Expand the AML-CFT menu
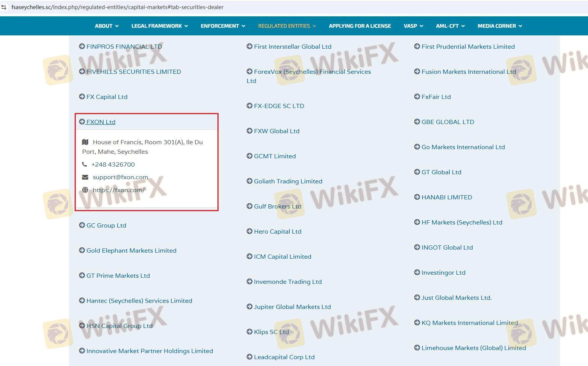The height and width of the screenshot is (366, 588). coord(450,26)
